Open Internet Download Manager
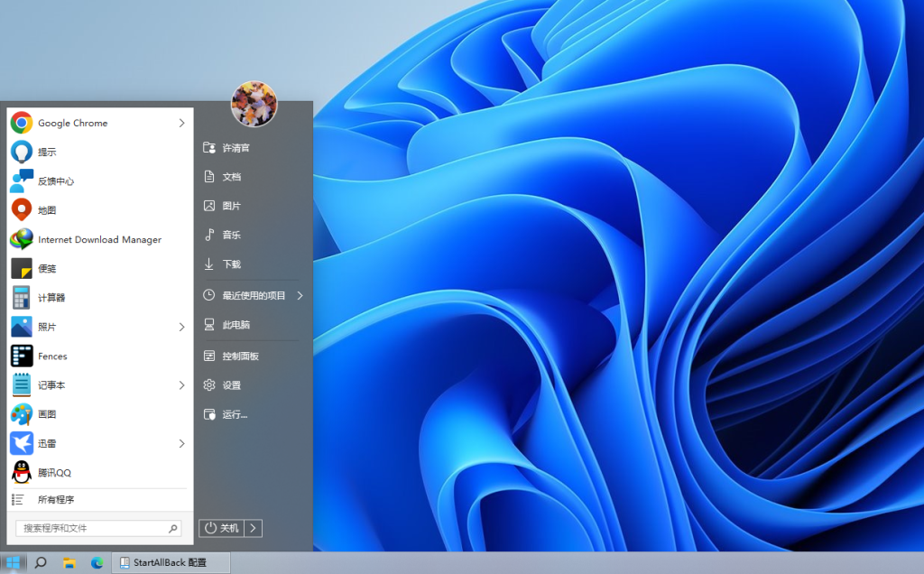This screenshot has width=924, height=574. tap(99, 239)
